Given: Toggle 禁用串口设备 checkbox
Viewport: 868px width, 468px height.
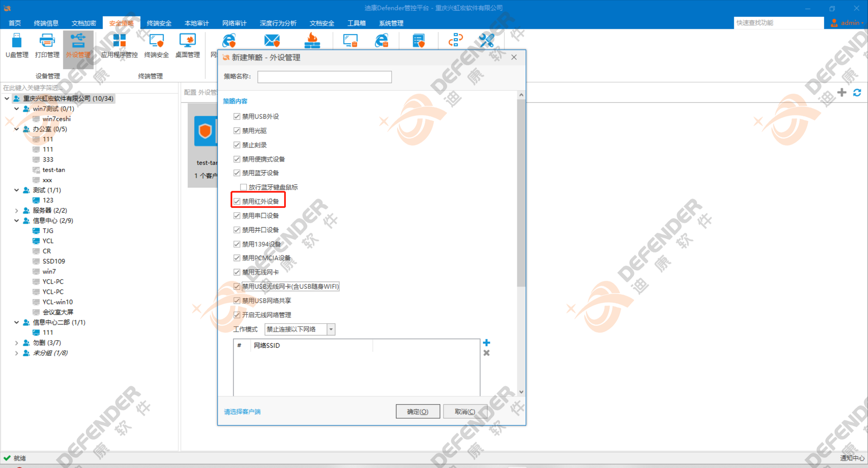Looking at the screenshot, I should point(237,216).
